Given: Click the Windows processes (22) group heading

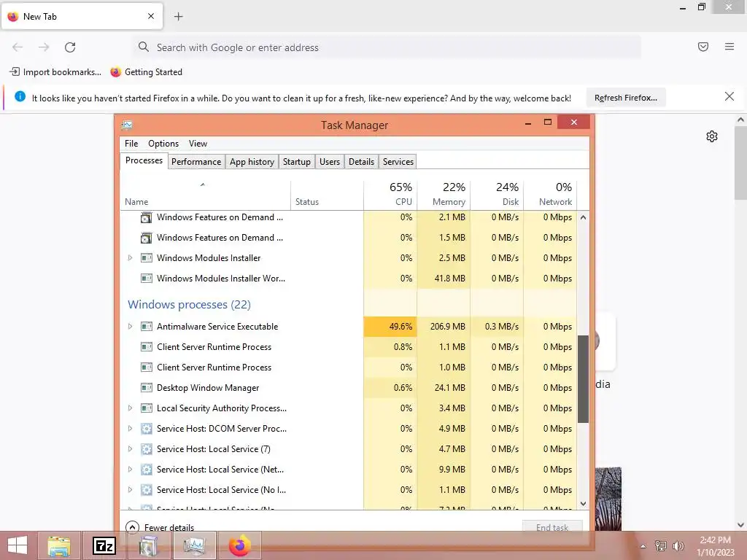Looking at the screenshot, I should pyautogui.click(x=189, y=304).
